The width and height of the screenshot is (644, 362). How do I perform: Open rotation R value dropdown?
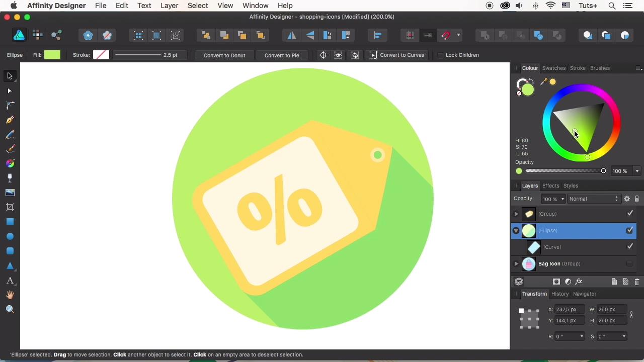point(582,337)
